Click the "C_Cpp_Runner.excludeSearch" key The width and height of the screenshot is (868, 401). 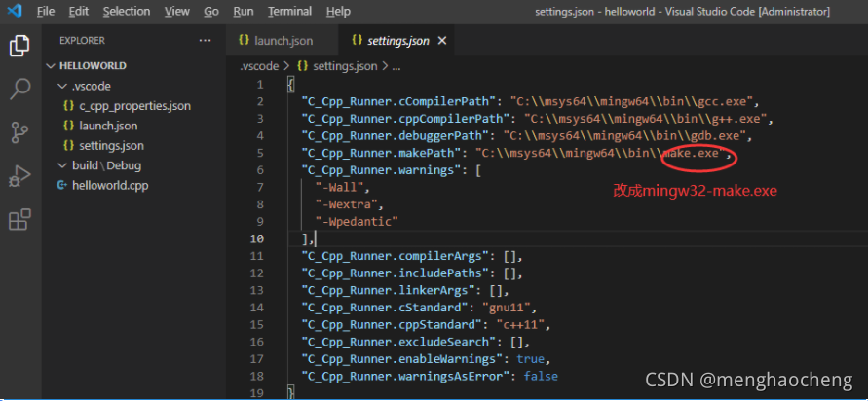click(398, 342)
